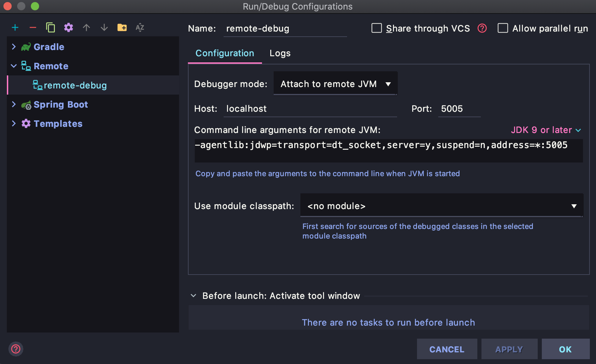This screenshot has width=596, height=364.
Task: Remove the selected configuration
Action: pos(33,28)
